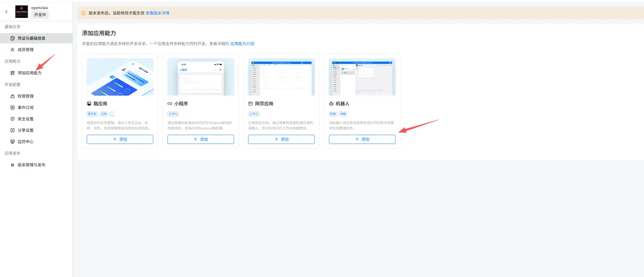Open the 应用能力介绍 link
The image size is (644, 277).
click(x=242, y=43)
